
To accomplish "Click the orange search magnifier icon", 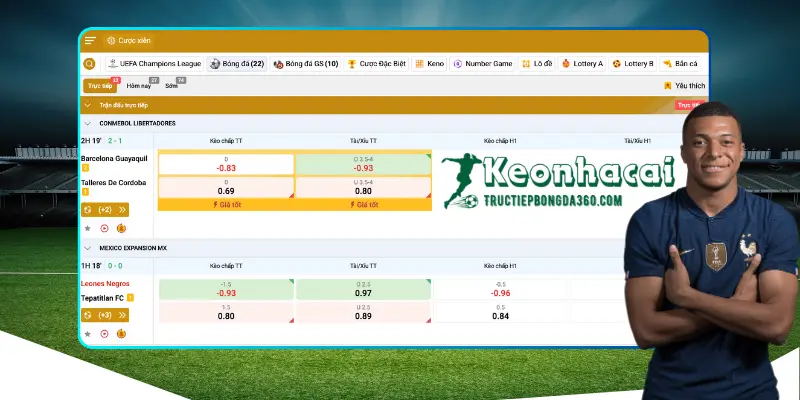I will tap(90, 64).
